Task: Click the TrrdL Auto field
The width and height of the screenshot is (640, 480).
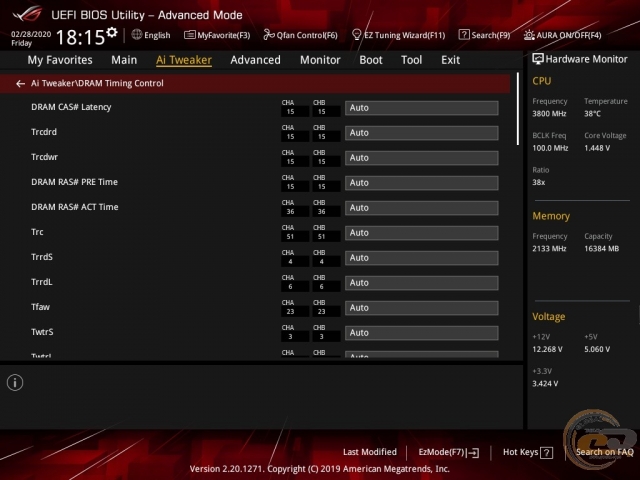Action: 422,282
